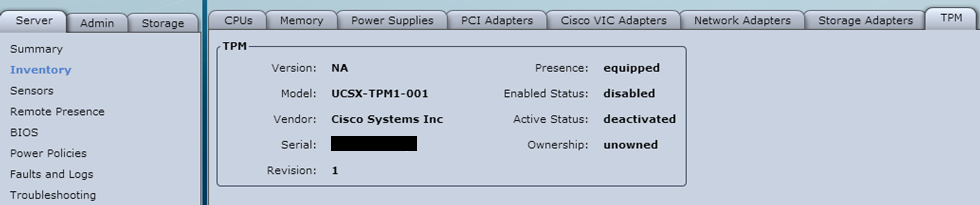Click the Inventory sidebar link
The image size is (980, 205).
click(41, 70)
